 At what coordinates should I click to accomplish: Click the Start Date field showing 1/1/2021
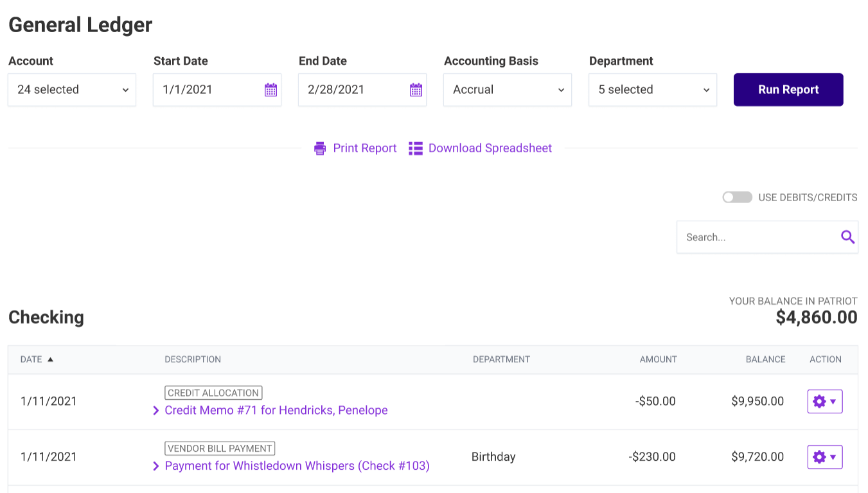click(209, 90)
